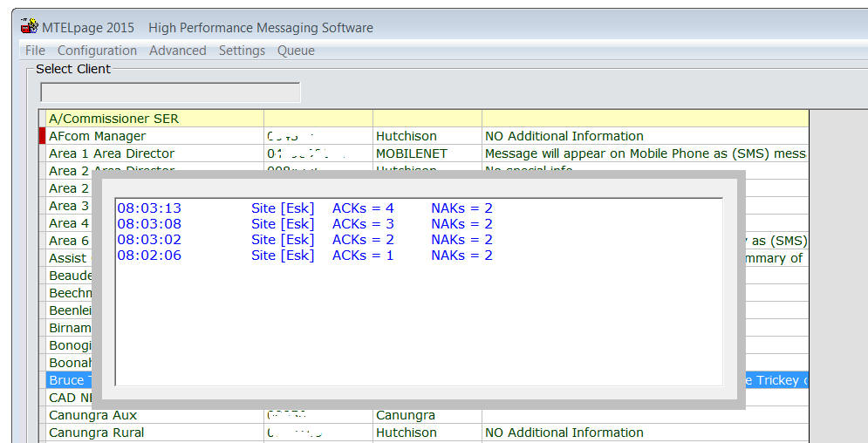Click the Select Client search field
The image size is (868, 443).
pos(170,92)
